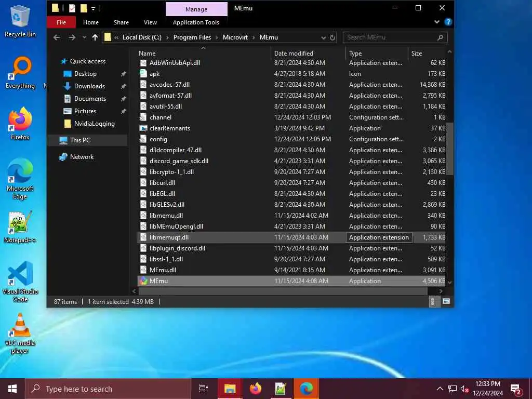Open the Share ribbon tab
Viewport: 532px width, 399px height.
[x=121, y=22]
